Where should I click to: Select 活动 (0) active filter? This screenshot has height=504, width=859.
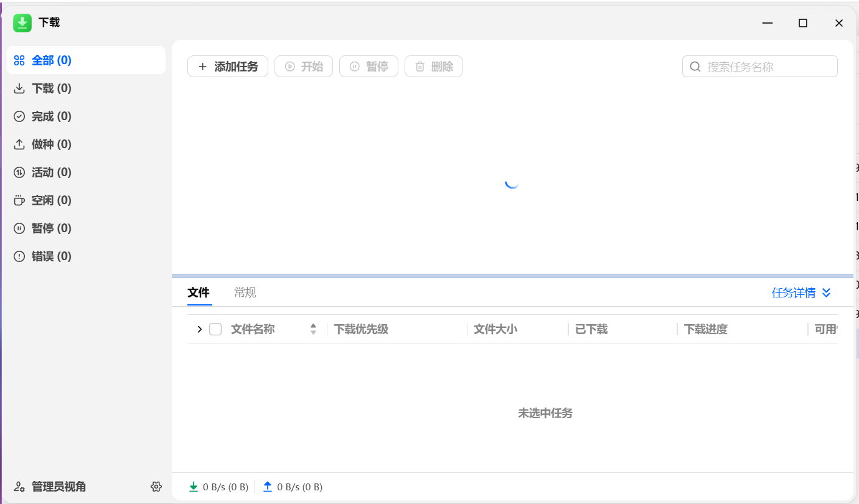pyautogui.click(x=86, y=172)
